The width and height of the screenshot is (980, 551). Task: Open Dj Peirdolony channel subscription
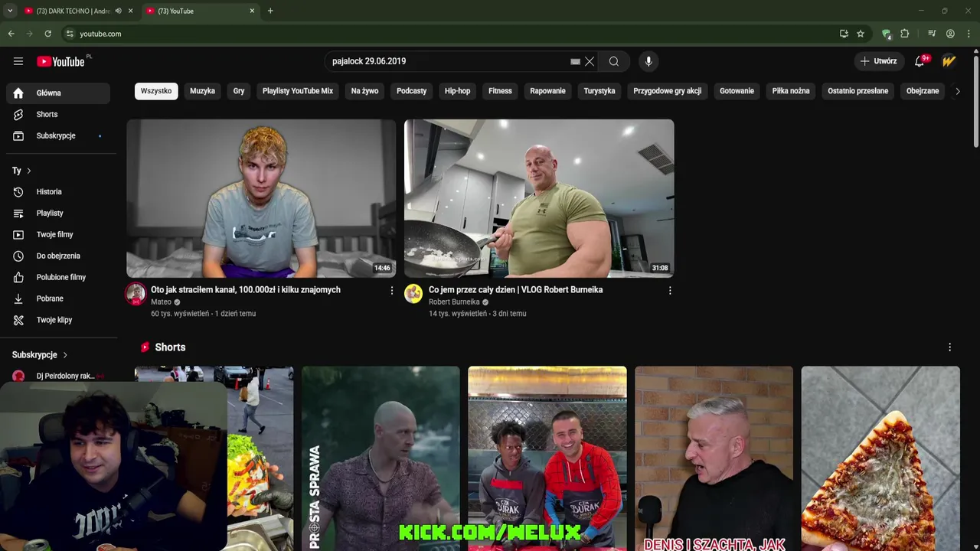[58, 376]
